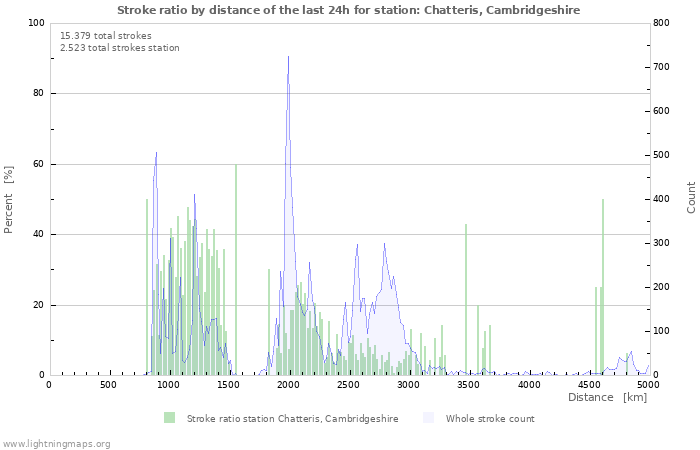The width and height of the screenshot is (700, 450).
Task: Click the 80 tick on percent axis
Action: tap(39, 93)
